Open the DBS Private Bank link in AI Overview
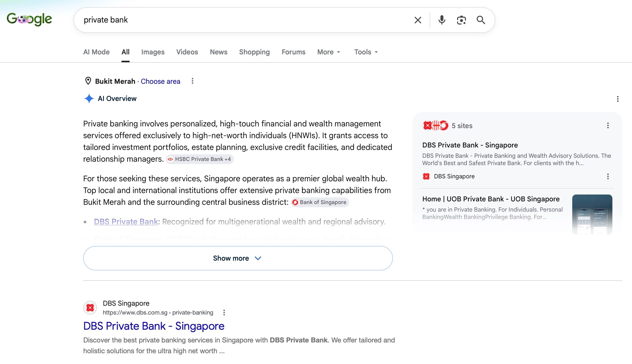This screenshot has width=632, height=364. click(126, 221)
